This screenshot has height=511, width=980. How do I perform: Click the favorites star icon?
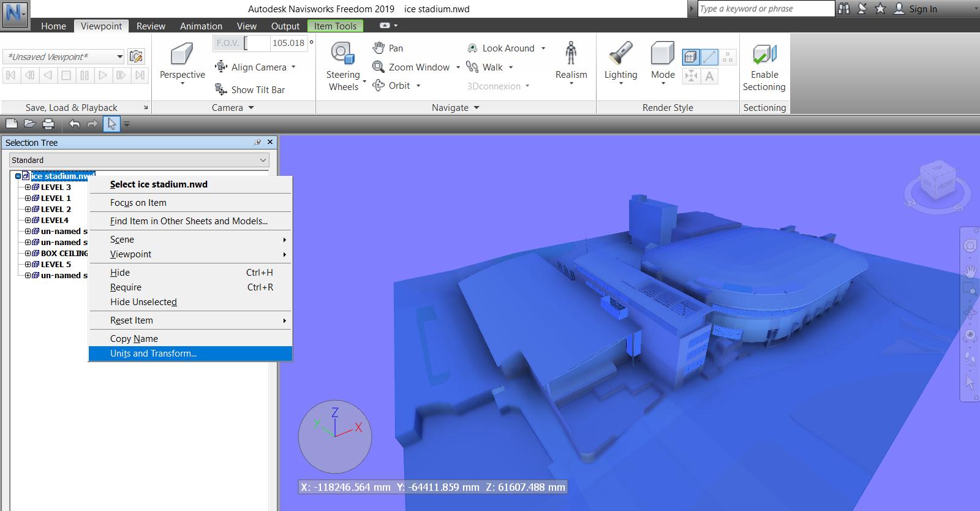[881, 9]
